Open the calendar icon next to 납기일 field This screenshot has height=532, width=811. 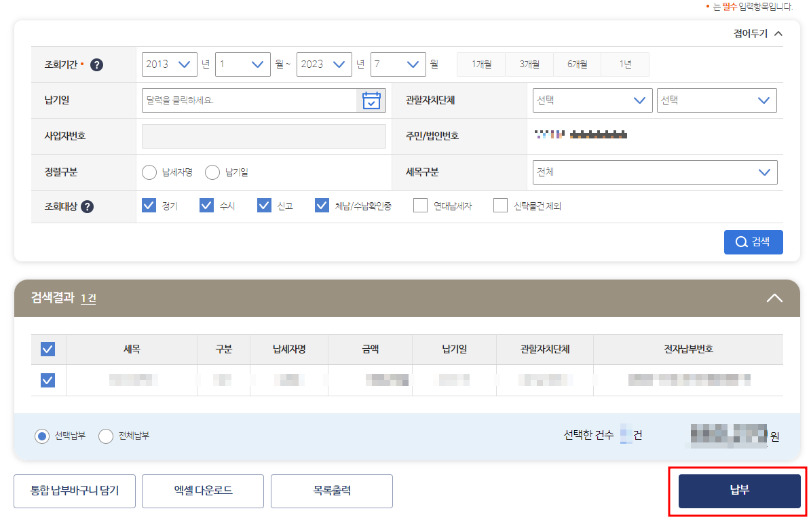[371, 100]
